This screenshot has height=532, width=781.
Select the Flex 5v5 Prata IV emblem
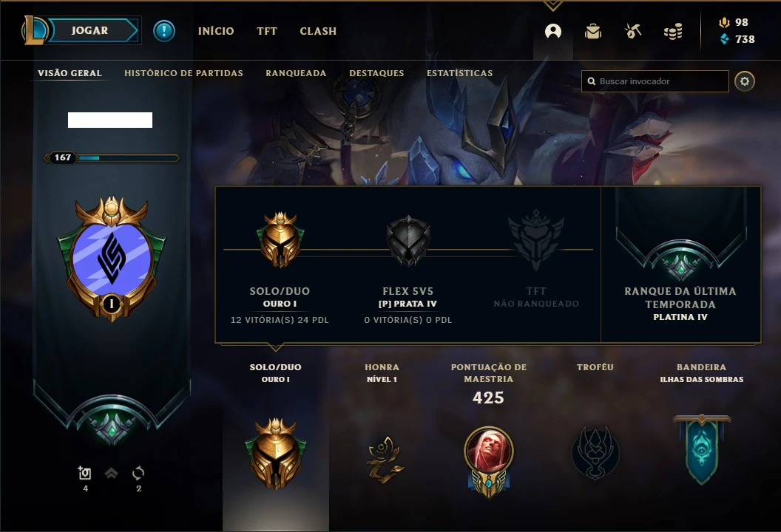pos(408,241)
